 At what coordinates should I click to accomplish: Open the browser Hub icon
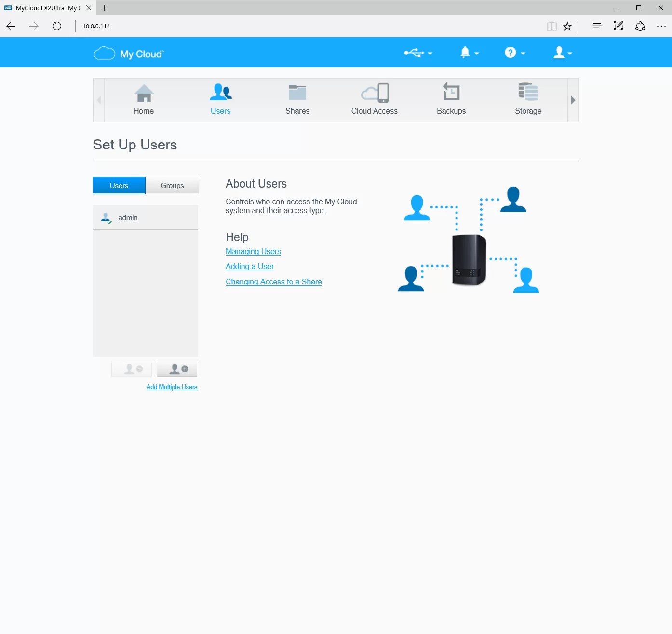coord(597,26)
